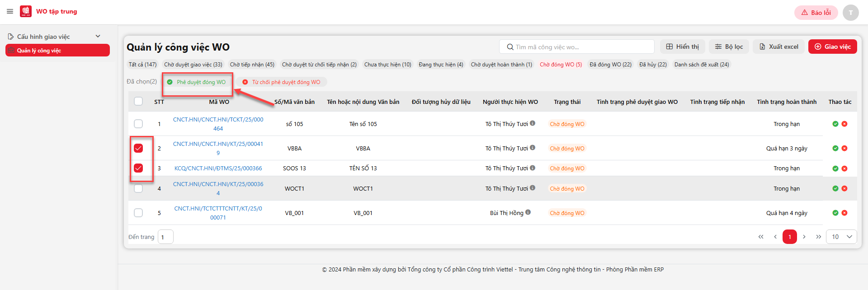The height and width of the screenshot is (290, 868).
Task: Click info icon beside row 3 performer name
Action: (533, 168)
